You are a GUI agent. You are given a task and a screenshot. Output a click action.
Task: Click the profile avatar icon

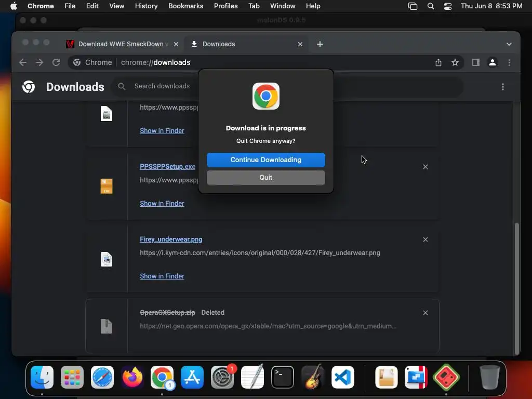pyautogui.click(x=493, y=62)
